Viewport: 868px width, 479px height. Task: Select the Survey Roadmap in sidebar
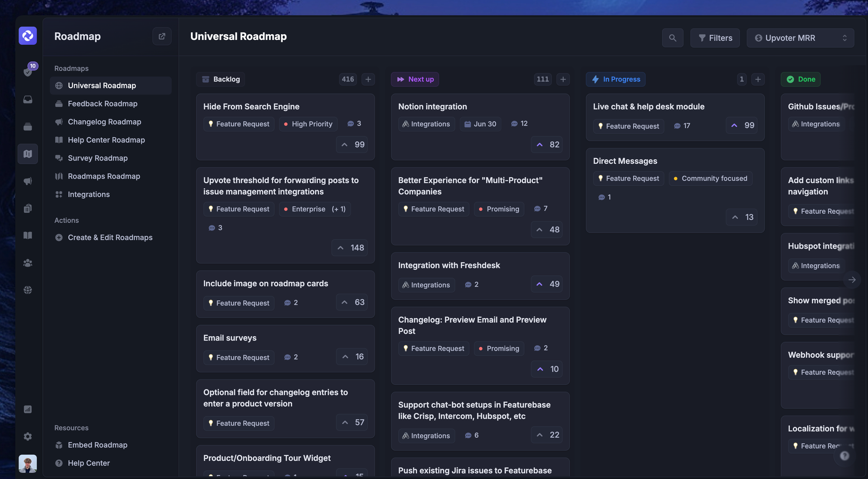point(98,158)
